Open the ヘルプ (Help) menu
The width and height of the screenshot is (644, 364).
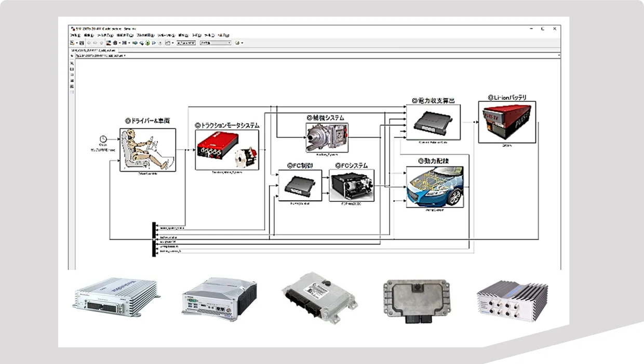click(x=223, y=35)
